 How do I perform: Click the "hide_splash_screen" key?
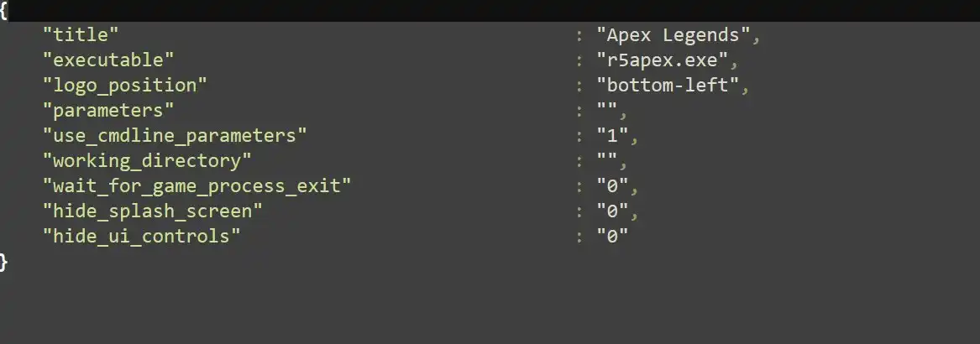153,211
